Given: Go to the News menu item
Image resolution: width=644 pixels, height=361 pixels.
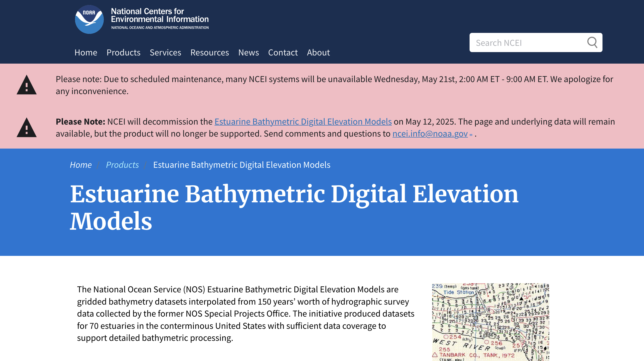Looking at the screenshot, I should click(x=249, y=52).
